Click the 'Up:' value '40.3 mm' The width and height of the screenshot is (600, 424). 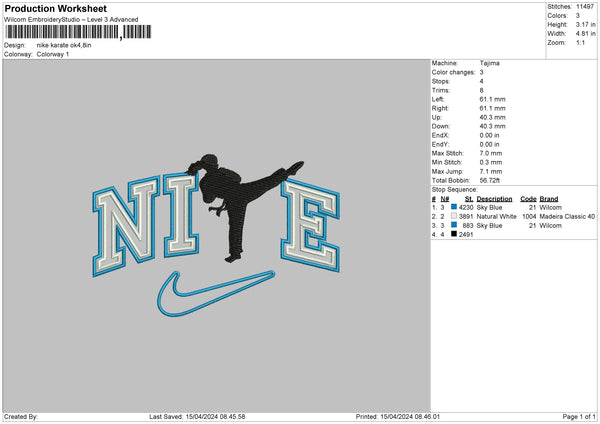point(492,117)
